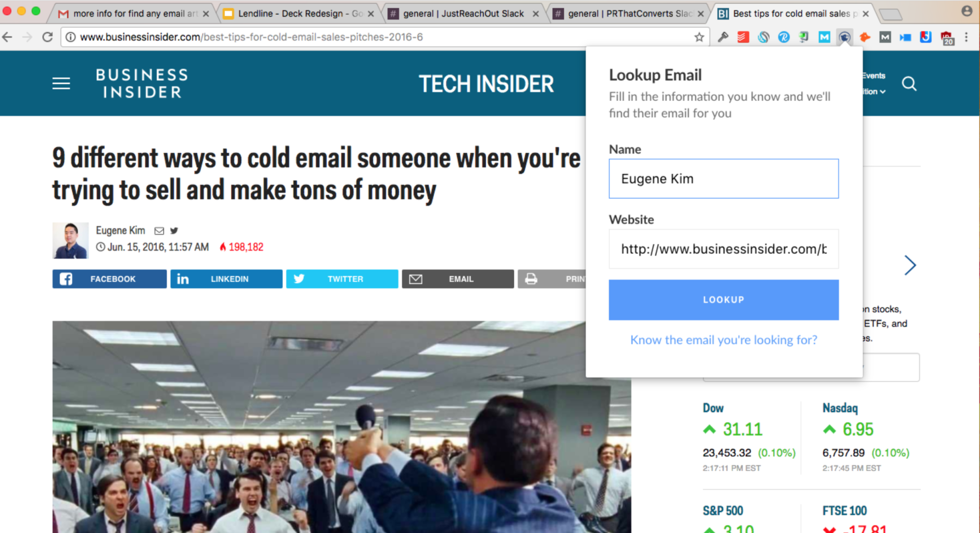Select the Name input field
980x533 pixels.
pyautogui.click(x=723, y=179)
